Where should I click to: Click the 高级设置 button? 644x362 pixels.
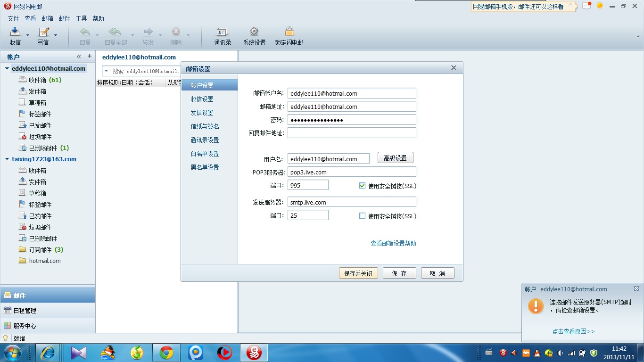pos(395,158)
